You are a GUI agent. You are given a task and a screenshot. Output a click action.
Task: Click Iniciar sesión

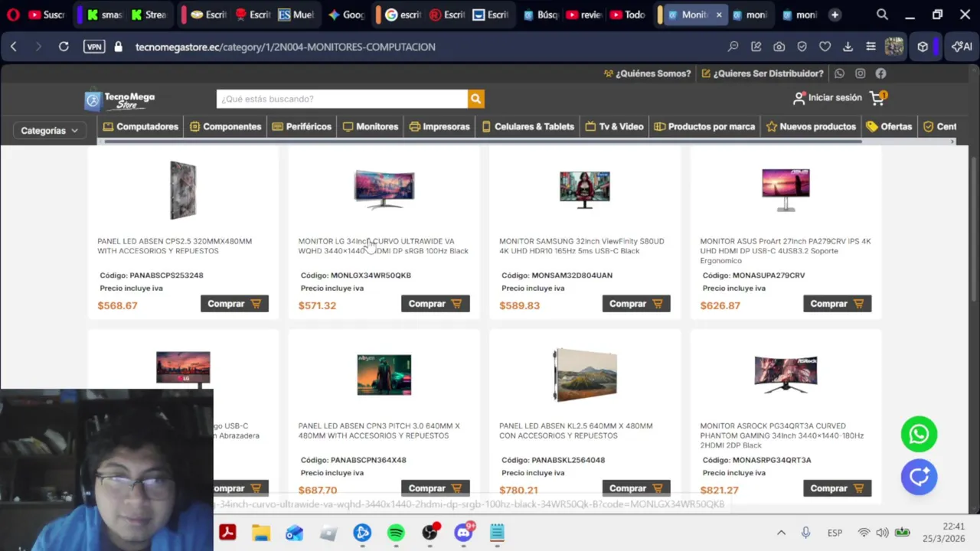828,98
